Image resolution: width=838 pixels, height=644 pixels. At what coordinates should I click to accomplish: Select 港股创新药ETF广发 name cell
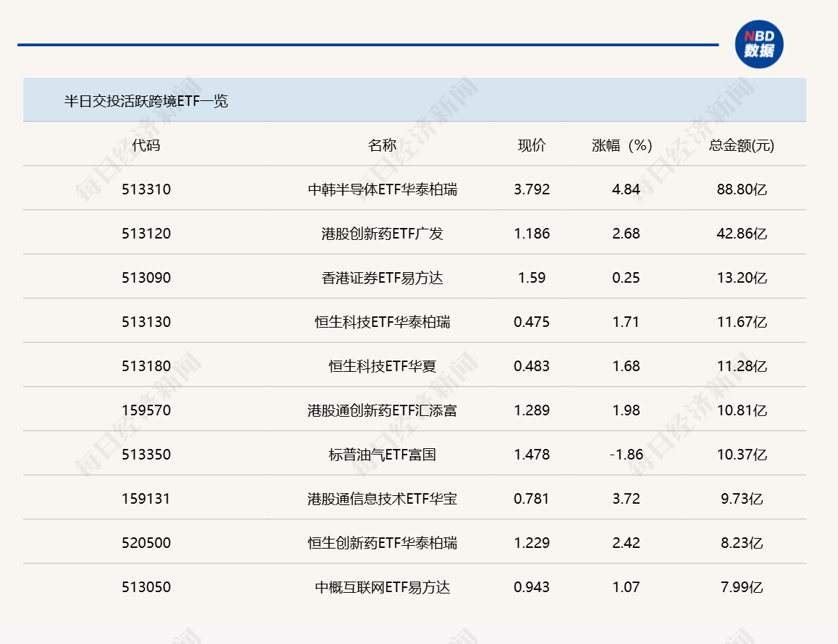point(382,234)
